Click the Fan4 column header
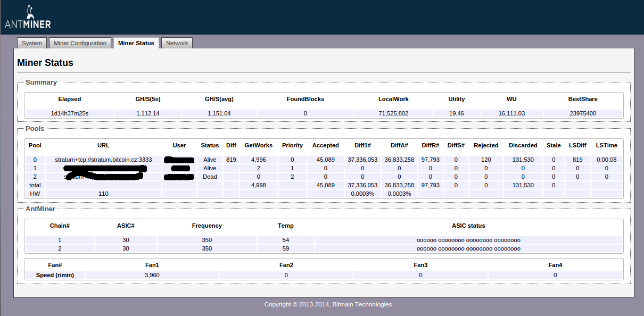This screenshot has height=316, width=644. click(555, 265)
